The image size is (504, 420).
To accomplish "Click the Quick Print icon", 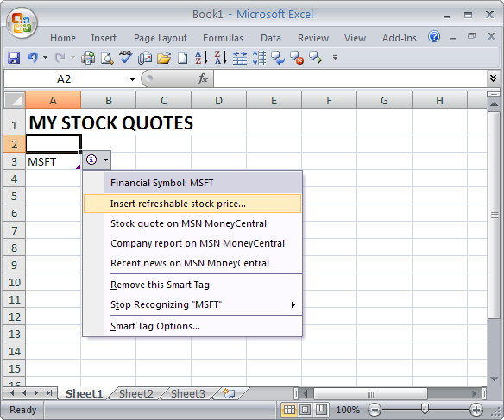I will click(x=88, y=58).
